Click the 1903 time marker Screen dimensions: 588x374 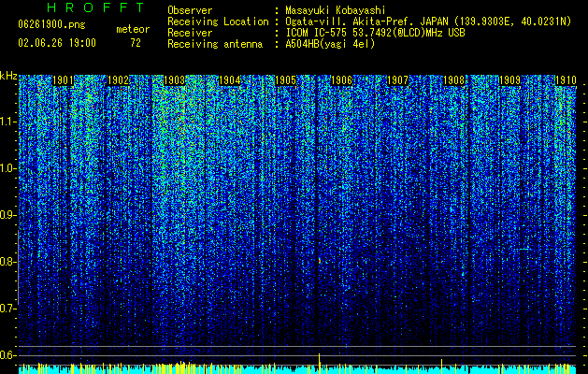(175, 80)
